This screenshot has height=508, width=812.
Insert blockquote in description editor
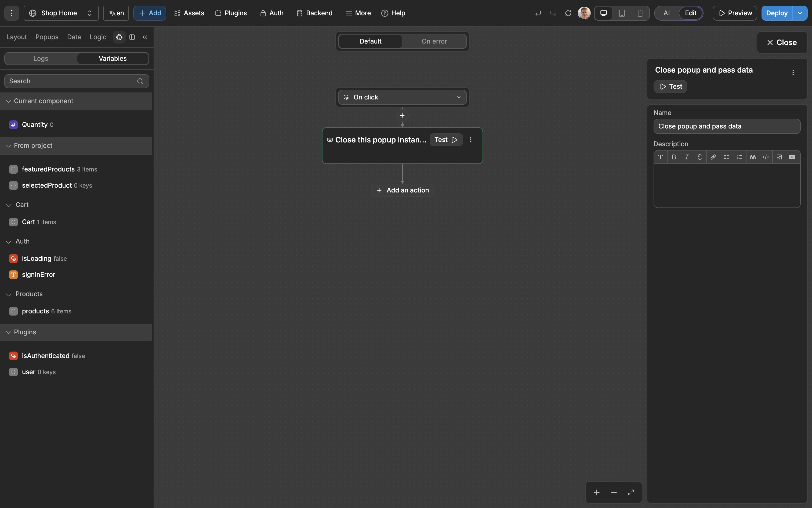click(753, 157)
